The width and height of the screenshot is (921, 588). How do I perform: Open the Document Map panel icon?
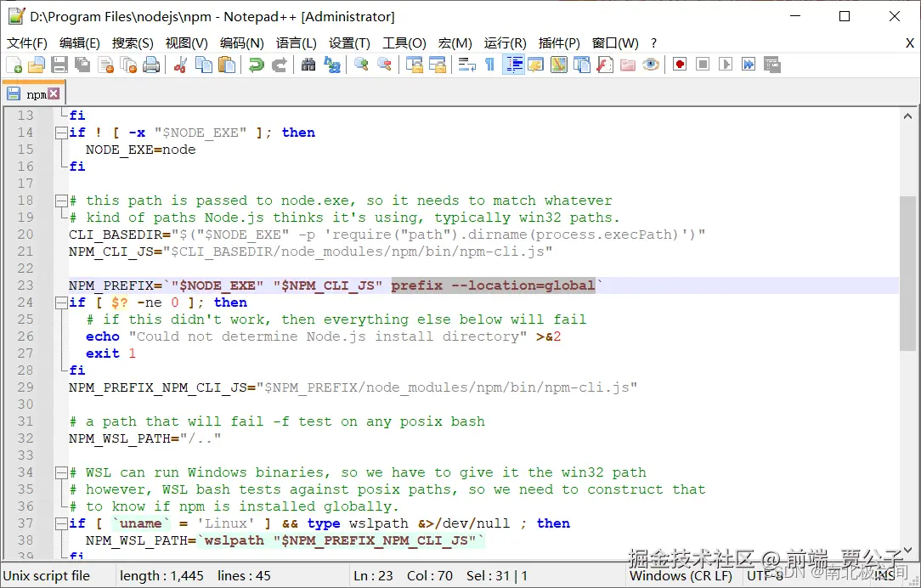[558, 65]
